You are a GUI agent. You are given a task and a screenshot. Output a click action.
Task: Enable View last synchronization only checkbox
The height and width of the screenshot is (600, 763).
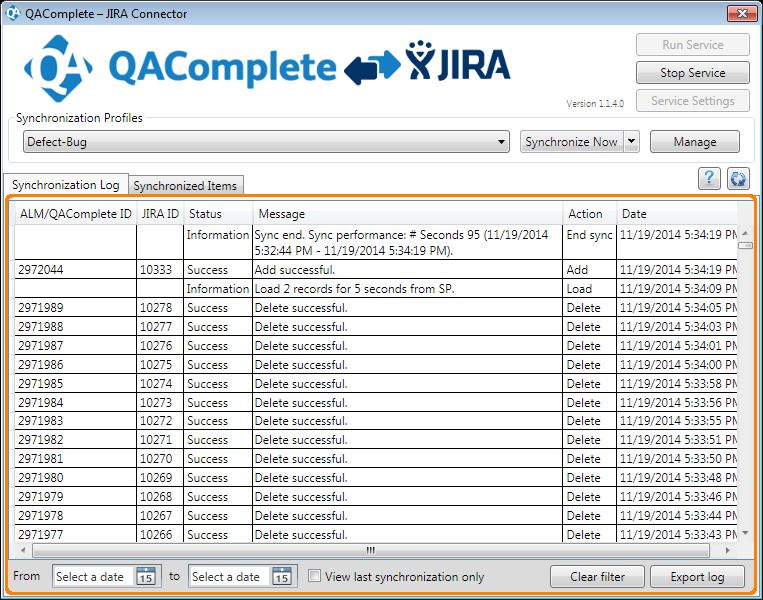314,576
